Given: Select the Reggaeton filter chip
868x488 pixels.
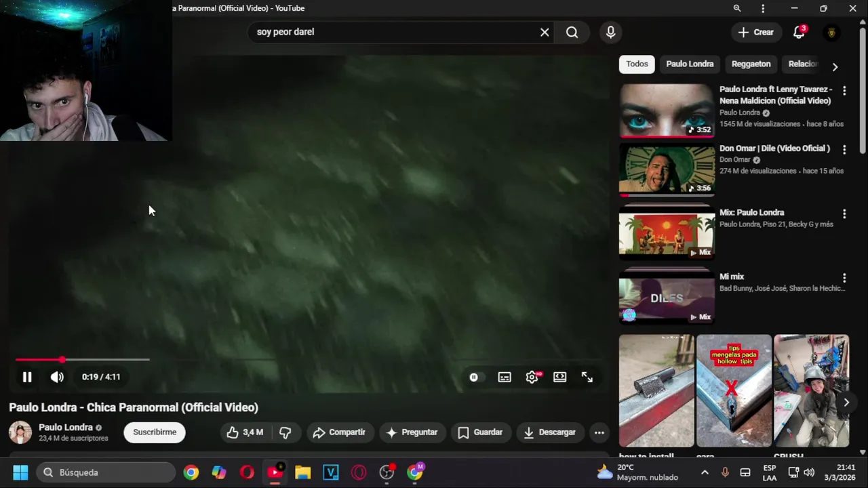Looking at the screenshot, I should [751, 64].
